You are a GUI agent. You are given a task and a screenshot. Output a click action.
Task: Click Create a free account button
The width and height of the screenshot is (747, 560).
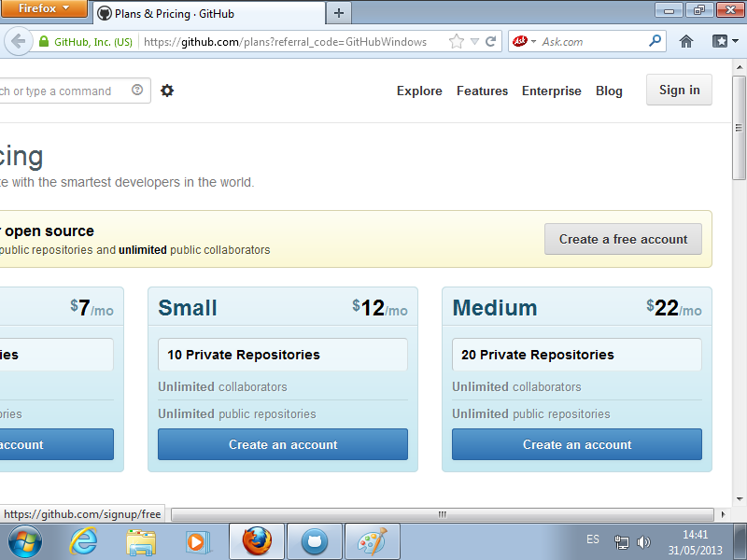click(x=623, y=239)
